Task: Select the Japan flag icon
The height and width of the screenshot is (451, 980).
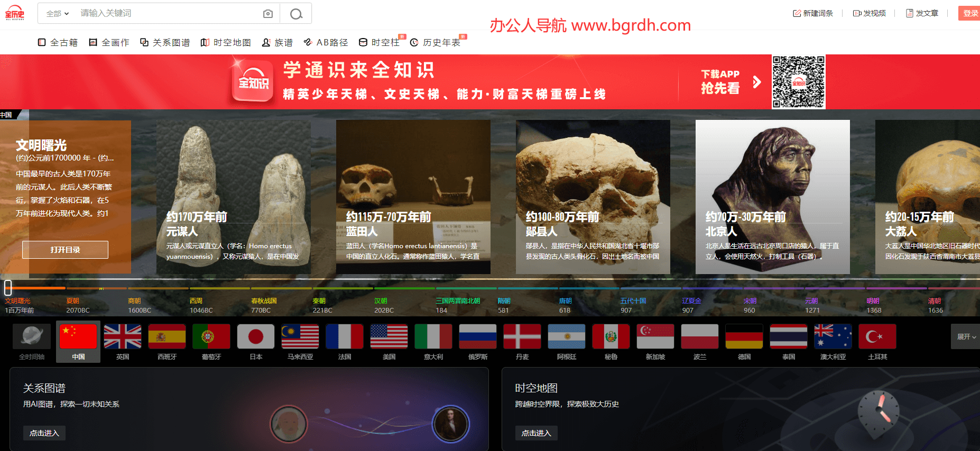Action: point(256,336)
